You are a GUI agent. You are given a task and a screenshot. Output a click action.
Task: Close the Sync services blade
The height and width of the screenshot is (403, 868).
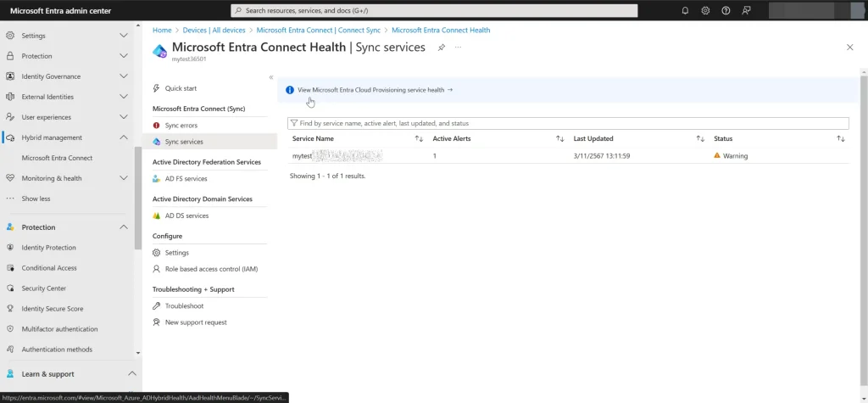click(849, 48)
